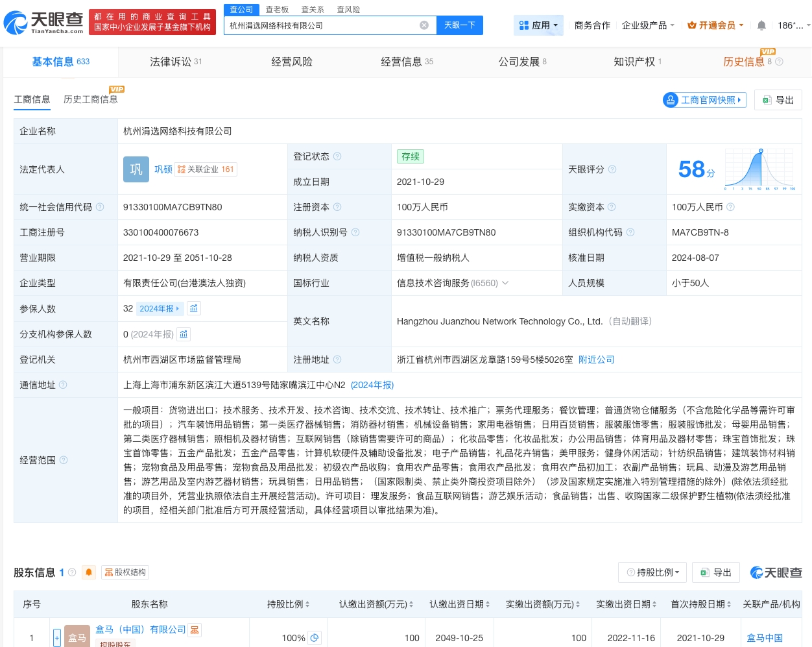Click help icon beside 历史信息 tab

pyautogui.click(x=780, y=62)
